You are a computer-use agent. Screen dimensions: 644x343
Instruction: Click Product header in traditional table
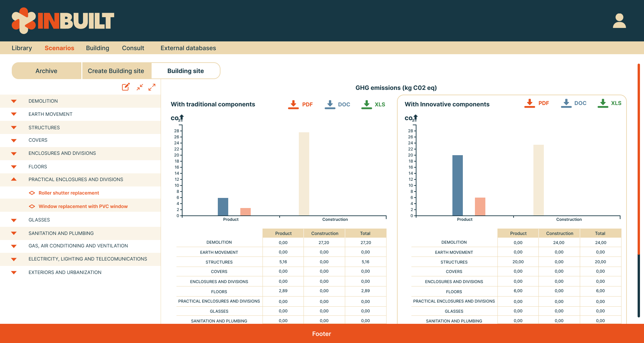(283, 233)
